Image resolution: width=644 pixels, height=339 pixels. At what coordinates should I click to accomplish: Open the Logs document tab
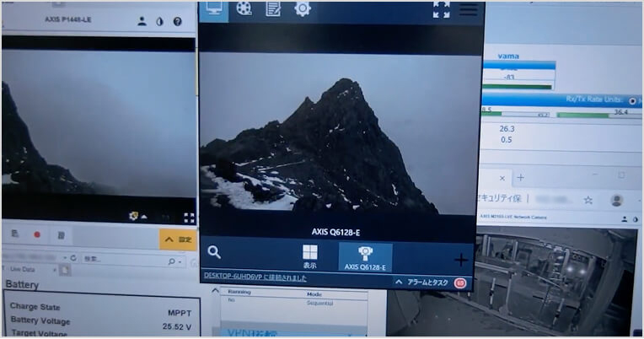point(273,8)
